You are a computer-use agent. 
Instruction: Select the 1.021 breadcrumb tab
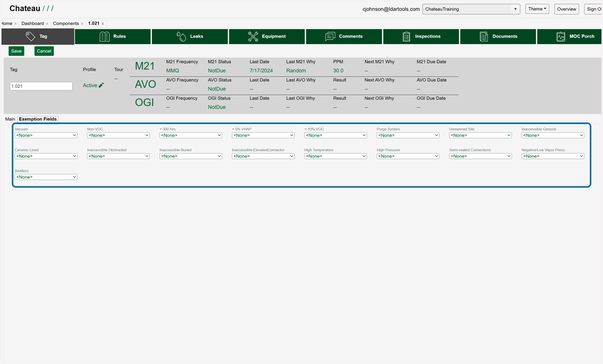pyautogui.click(x=94, y=24)
